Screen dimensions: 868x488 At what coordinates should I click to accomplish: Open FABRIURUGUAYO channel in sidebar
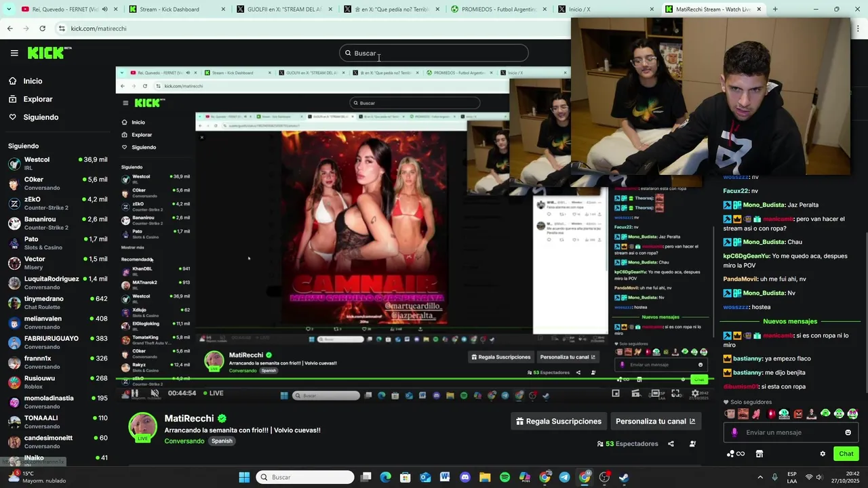click(x=58, y=342)
